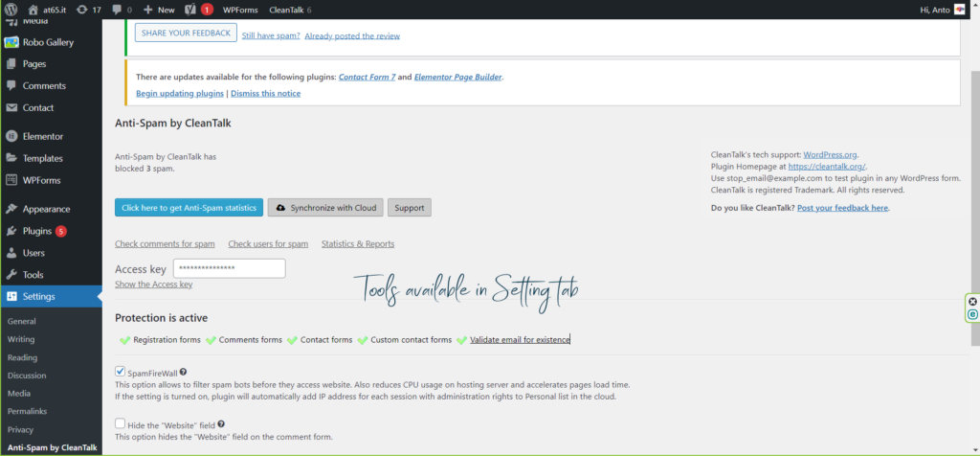Open Robo Gallery icon in sidebar
This screenshot has width=980, height=456.
(x=11, y=42)
